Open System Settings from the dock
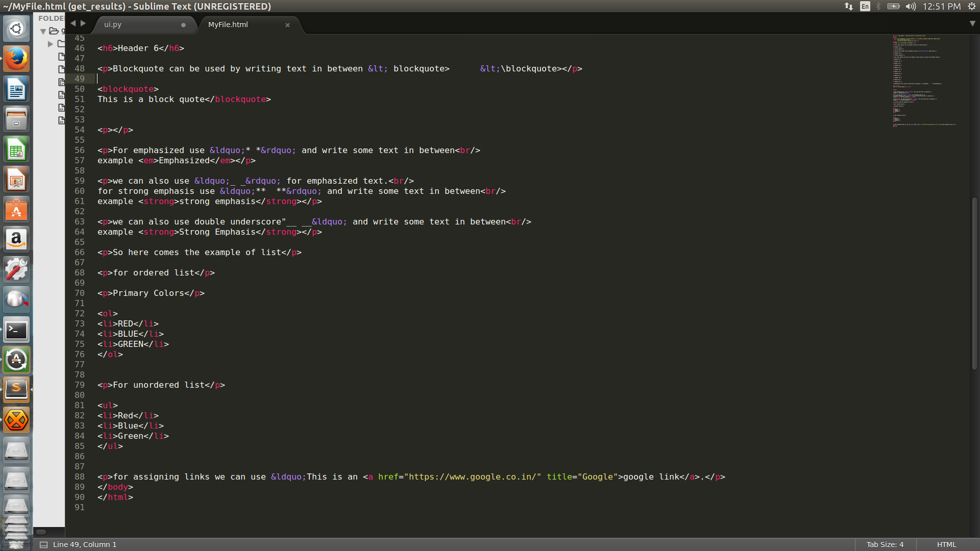980x551 pixels. (x=16, y=270)
